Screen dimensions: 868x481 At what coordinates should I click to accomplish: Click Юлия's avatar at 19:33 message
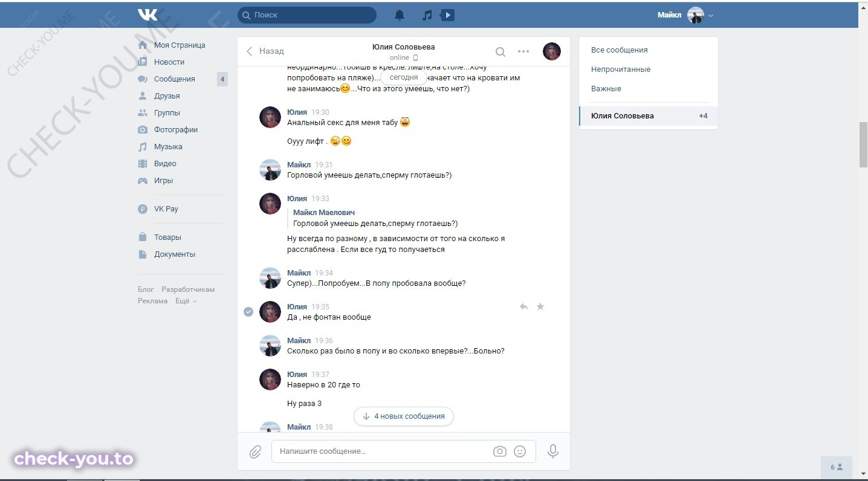point(270,204)
